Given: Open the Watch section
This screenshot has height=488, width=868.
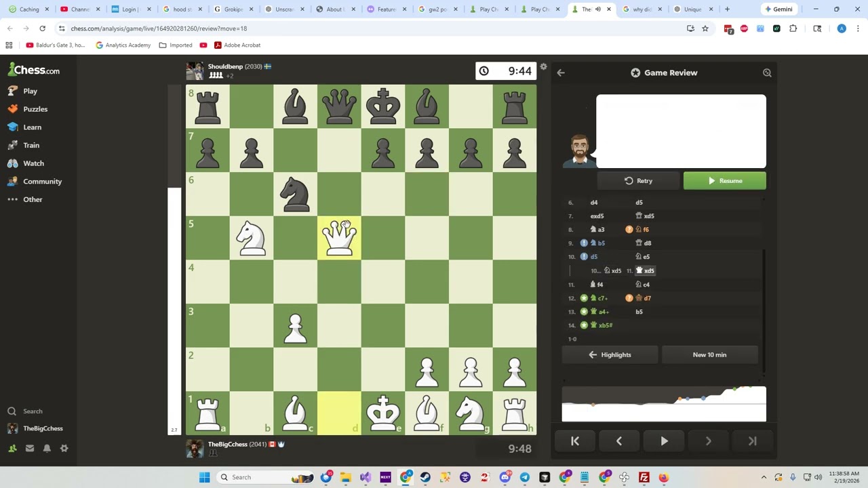Looking at the screenshot, I should (x=26, y=163).
